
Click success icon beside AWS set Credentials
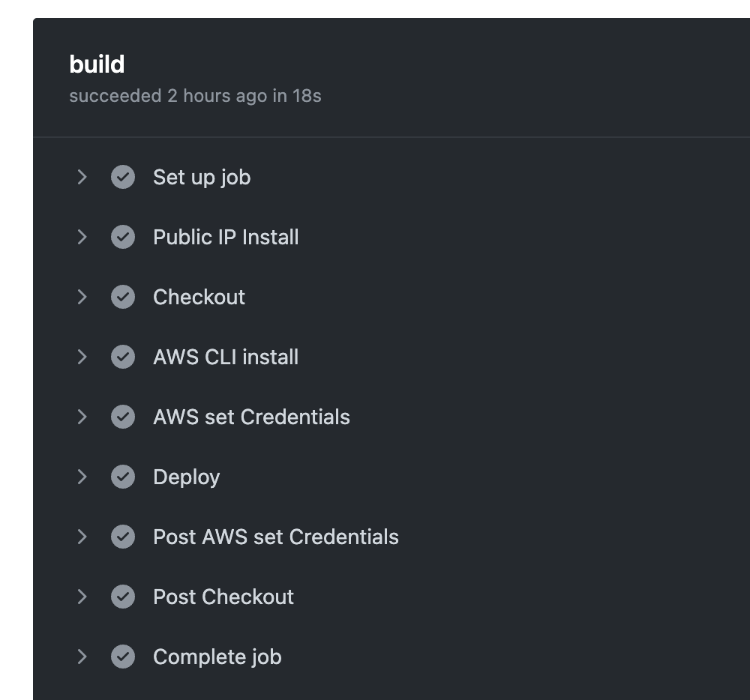pyautogui.click(x=123, y=417)
